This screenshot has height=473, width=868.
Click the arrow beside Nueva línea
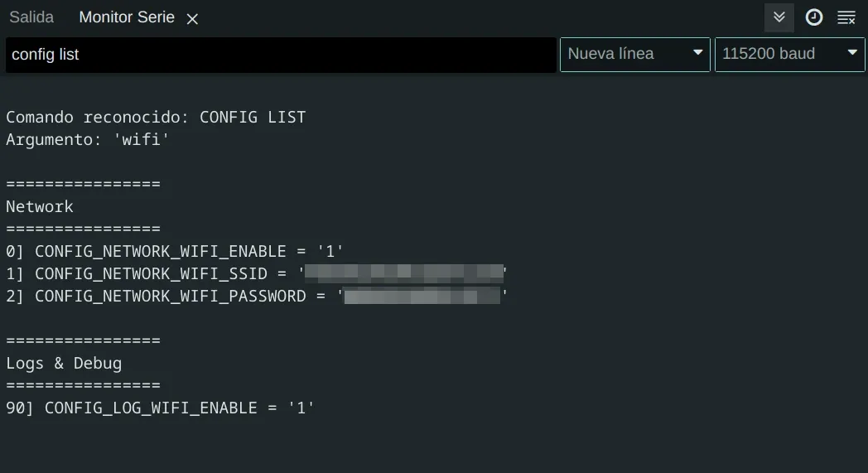coord(698,54)
